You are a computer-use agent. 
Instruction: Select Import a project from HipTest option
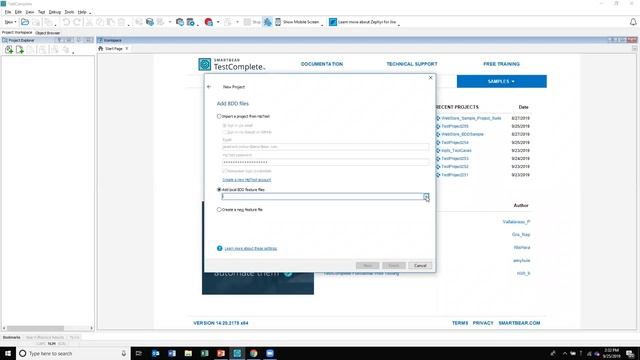click(243, 116)
